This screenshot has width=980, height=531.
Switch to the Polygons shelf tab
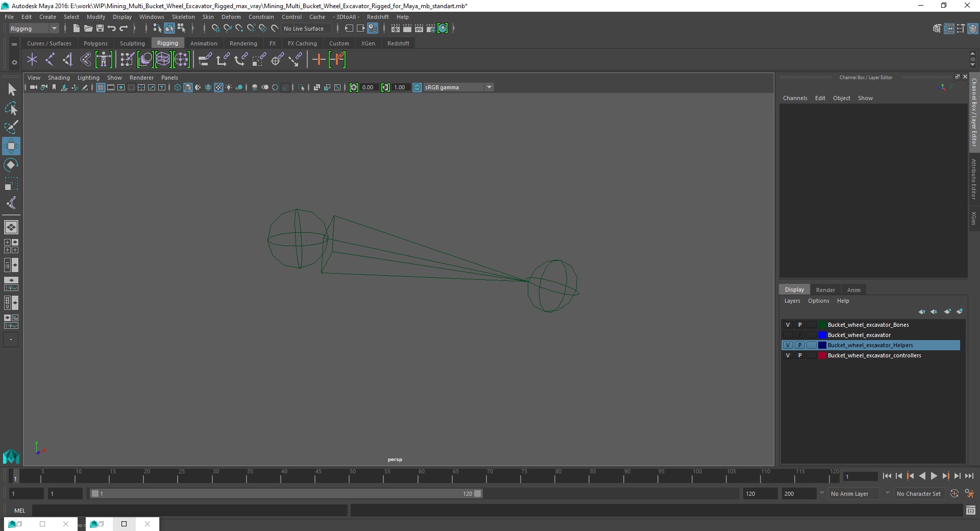pyautogui.click(x=95, y=43)
